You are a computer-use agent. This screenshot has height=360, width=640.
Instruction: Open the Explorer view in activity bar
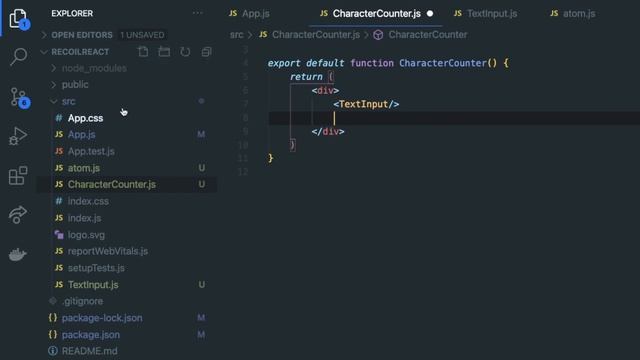coord(18,18)
